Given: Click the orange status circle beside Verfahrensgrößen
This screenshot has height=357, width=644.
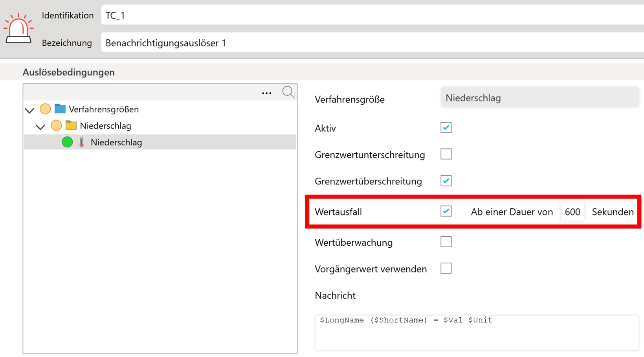Looking at the screenshot, I should coord(45,109).
